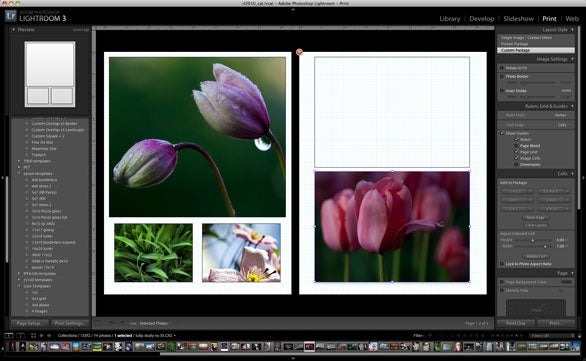Open Print Settings... dialog
The height and width of the screenshot is (361, 586).
[70, 323]
